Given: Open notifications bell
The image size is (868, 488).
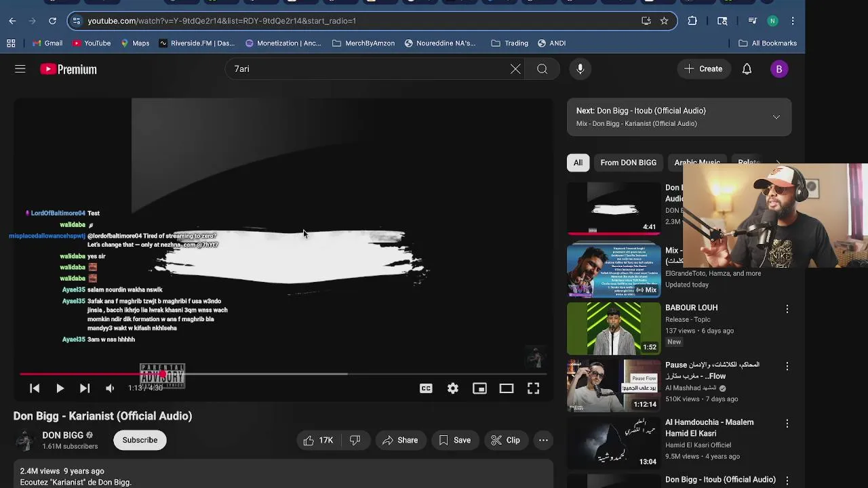Looking at the screenshot, I should point(747,69).
